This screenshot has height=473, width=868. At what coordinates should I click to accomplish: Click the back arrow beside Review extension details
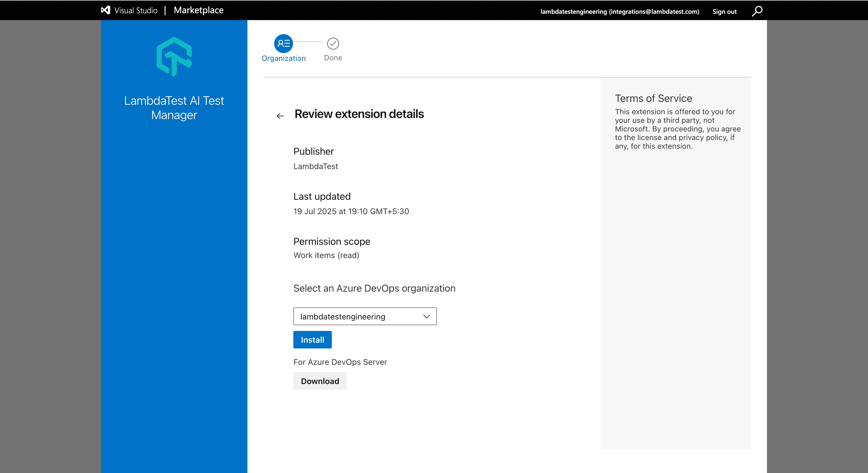(x=280, y=116)
